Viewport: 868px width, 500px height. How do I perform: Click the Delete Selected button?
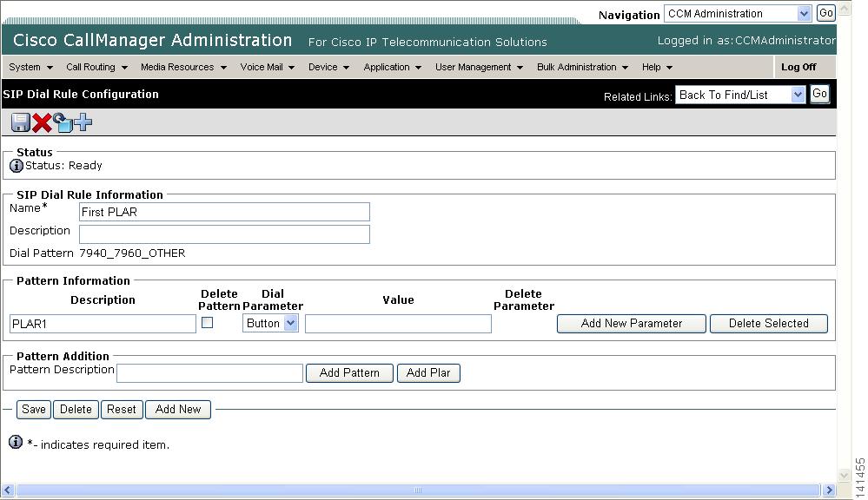click(x=769, y=324)
